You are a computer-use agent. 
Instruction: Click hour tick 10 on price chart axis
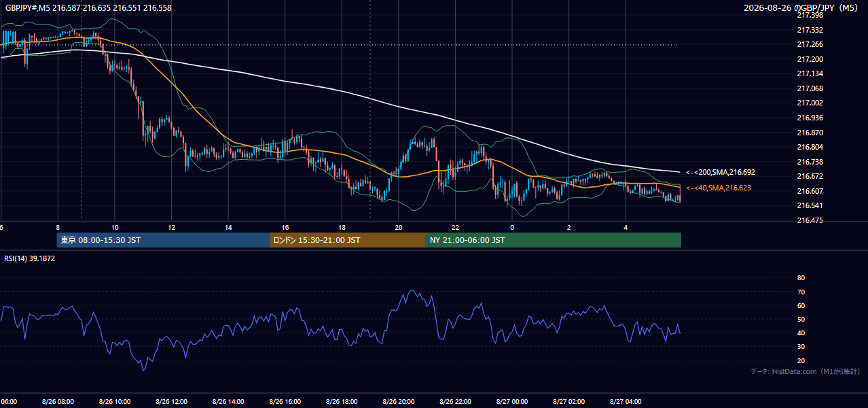[115, 227]
